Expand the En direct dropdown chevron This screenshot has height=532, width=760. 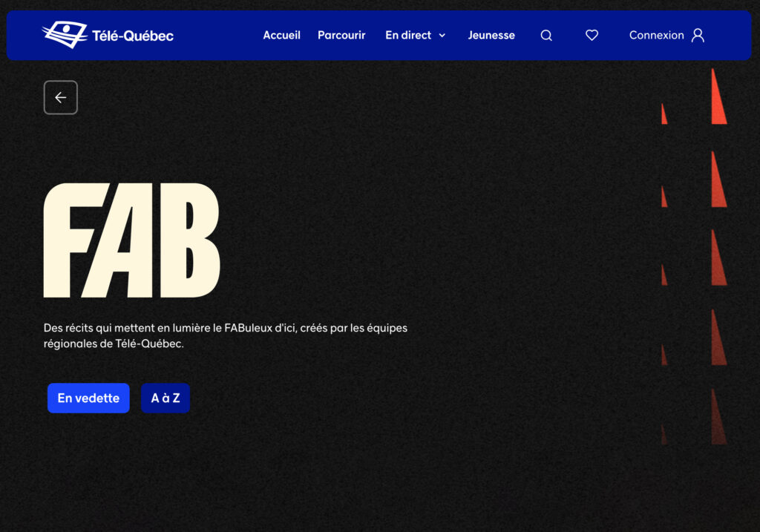[x=442, y=36]
